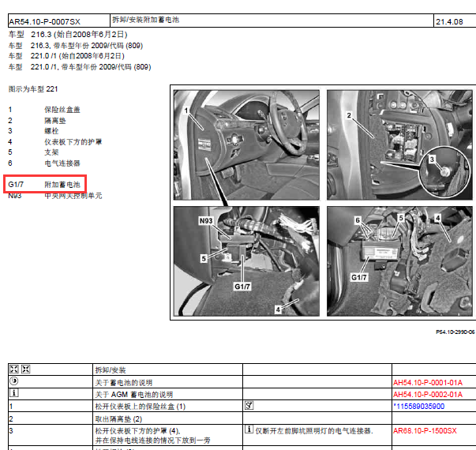Click the title 拆卸/安装附加蓄电池
The image size is (476, 450).
click(x=146, y=20)
